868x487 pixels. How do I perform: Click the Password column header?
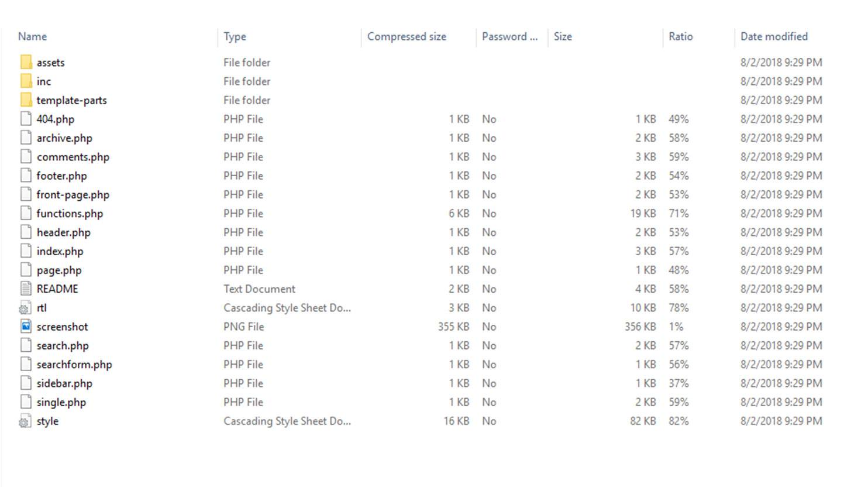coord(509,36)
